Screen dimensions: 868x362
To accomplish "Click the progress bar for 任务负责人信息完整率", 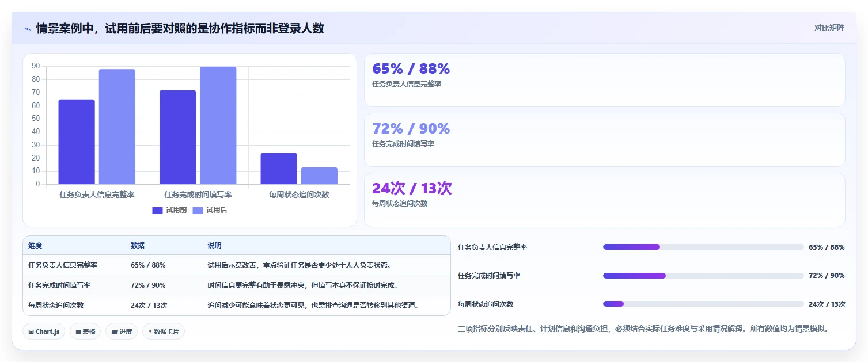I will (703, 247).
